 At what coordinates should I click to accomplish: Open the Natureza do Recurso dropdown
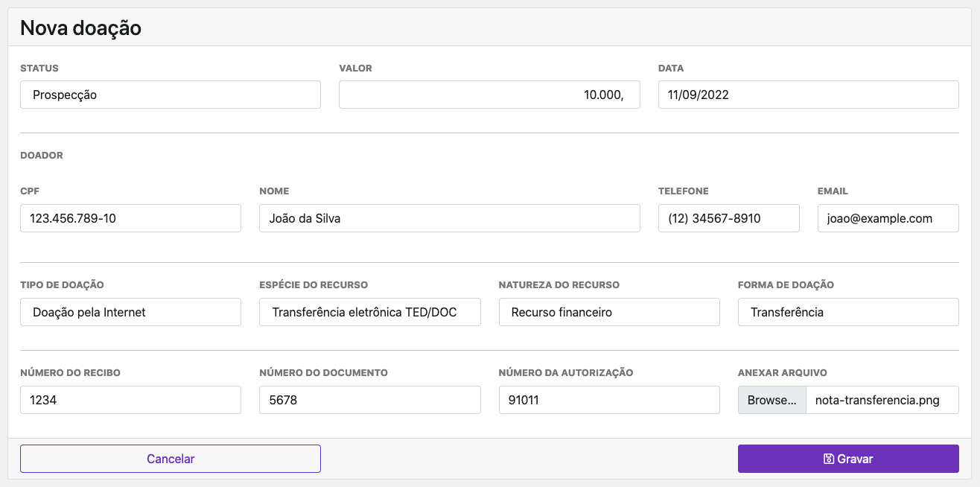(x=608, y=312)
